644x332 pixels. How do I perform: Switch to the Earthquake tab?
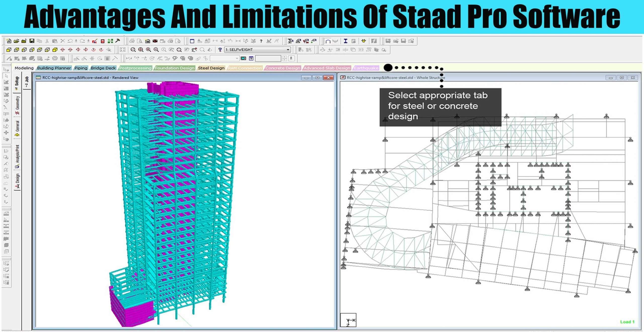[x=366, y=68]
